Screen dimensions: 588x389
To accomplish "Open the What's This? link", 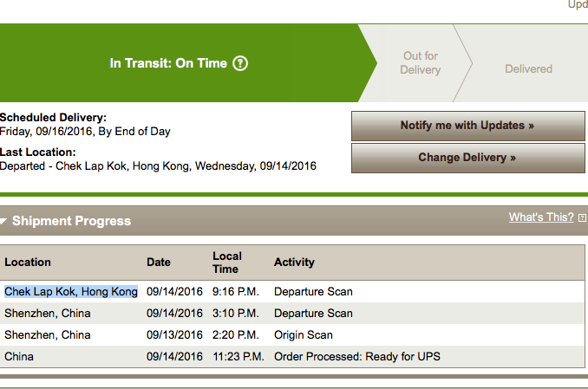I will pos(541,217).
